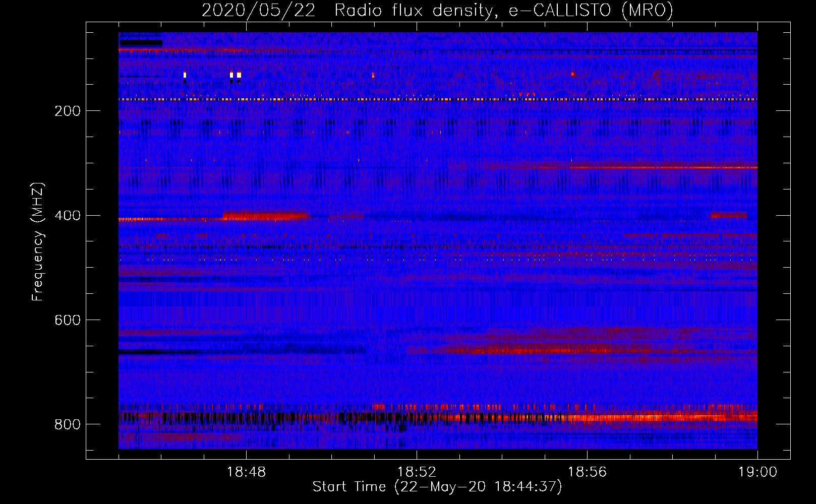
Task: Click the 'Start Time (22-May-20 18:44:37)' axis label
Action: [x=437, y=487]
